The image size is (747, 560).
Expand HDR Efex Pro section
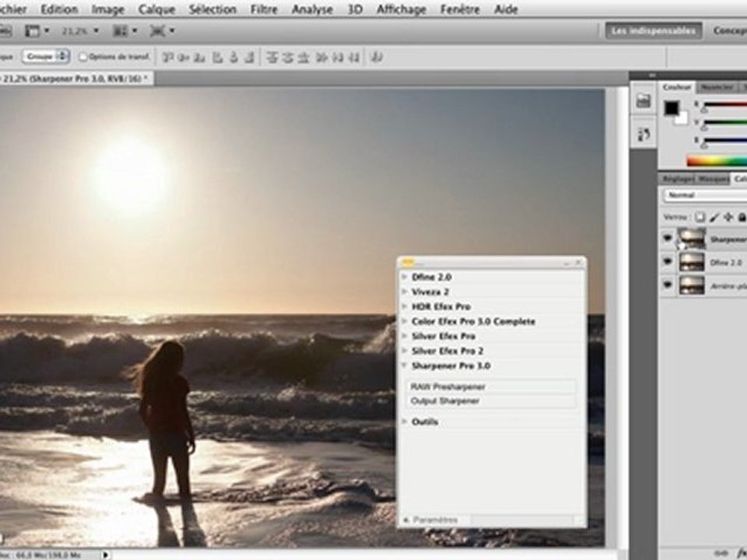pos(405,306)
